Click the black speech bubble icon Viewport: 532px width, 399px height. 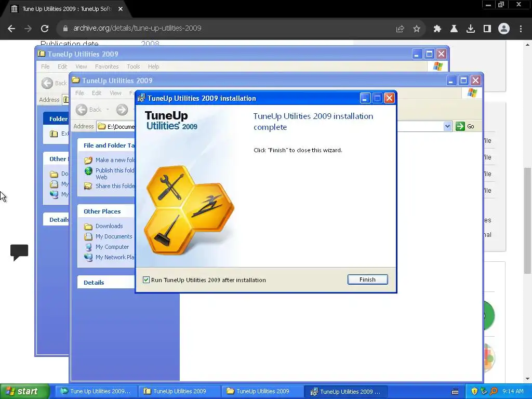click(x=19, y=252)
